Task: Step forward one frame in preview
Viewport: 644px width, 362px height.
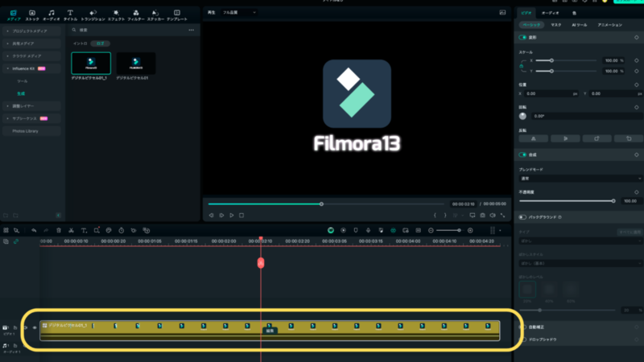Action: (221, 215)
